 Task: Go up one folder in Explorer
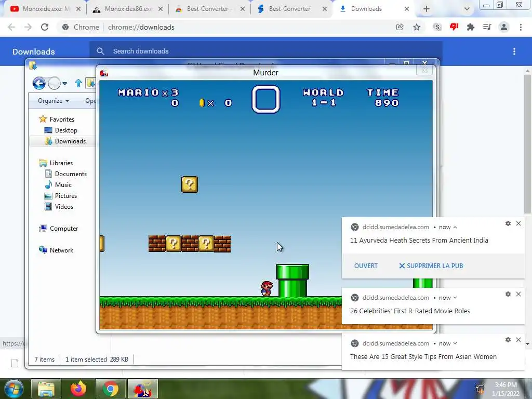coord(78,83)
